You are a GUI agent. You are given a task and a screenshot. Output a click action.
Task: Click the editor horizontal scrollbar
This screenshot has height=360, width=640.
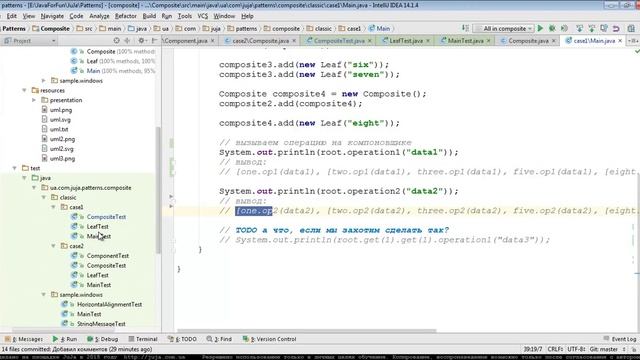coord(307,331)
